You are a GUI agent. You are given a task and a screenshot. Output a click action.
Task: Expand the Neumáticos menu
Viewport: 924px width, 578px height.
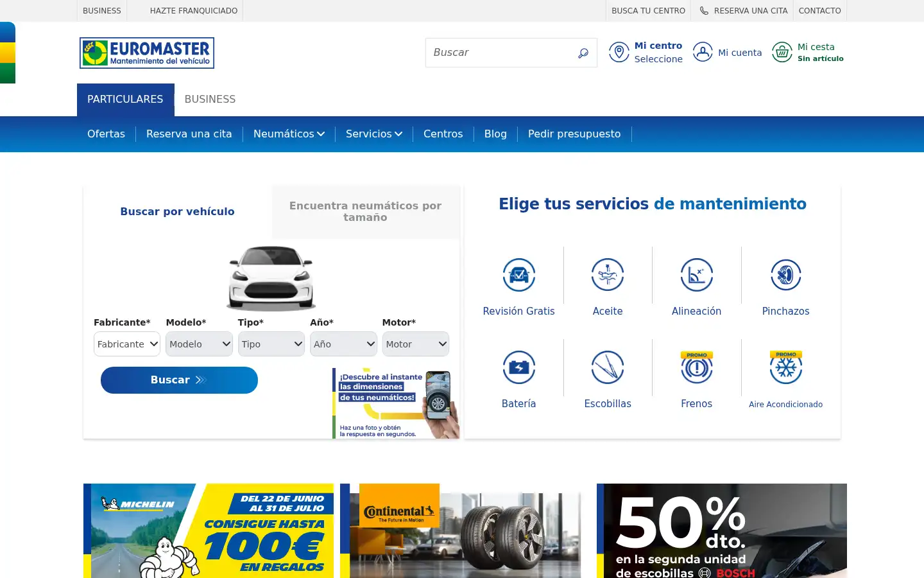(x=289, y=134)
